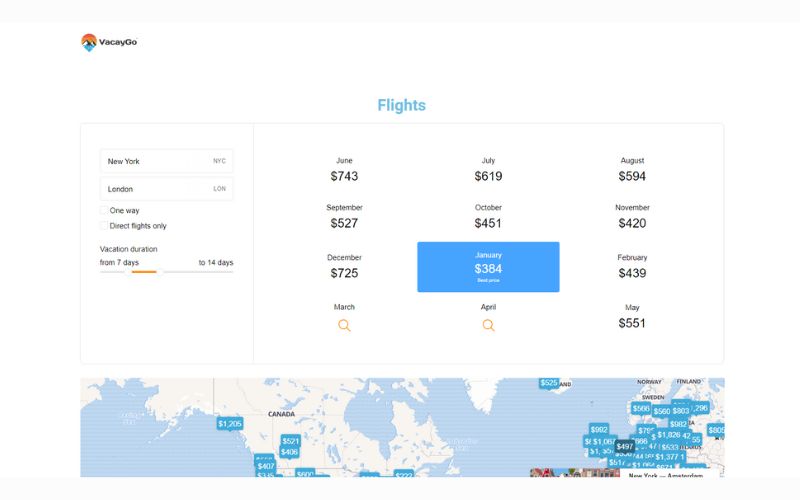Select the $982 map price marker

(x=678, y=424)
